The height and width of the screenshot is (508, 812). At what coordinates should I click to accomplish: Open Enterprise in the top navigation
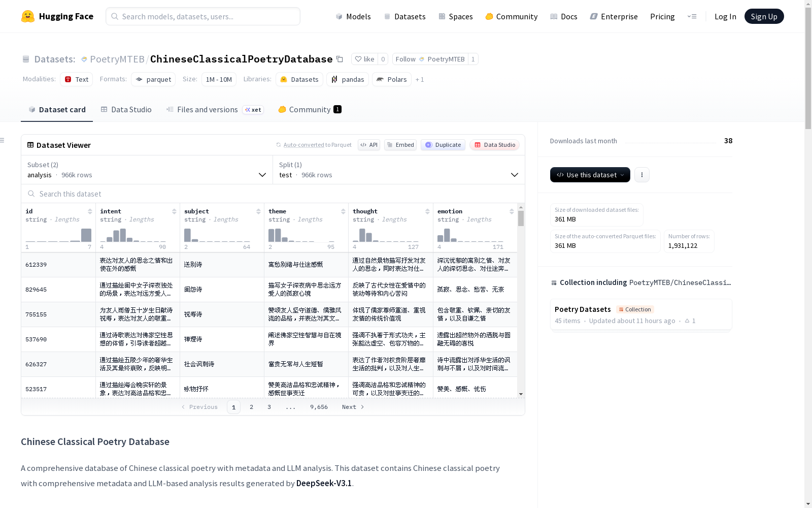click(614, 16)
